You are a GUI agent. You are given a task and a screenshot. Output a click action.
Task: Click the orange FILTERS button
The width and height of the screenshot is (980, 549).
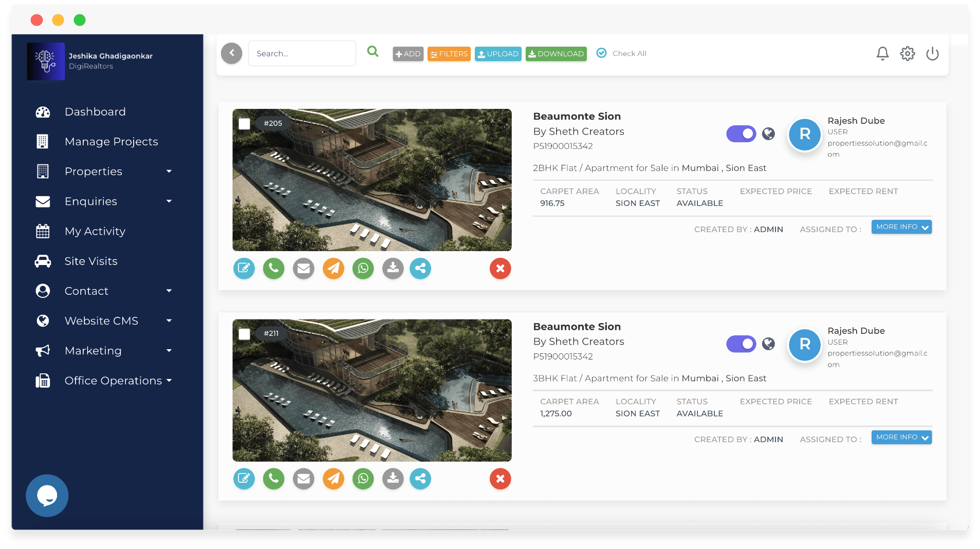click(x=449, y=54)
